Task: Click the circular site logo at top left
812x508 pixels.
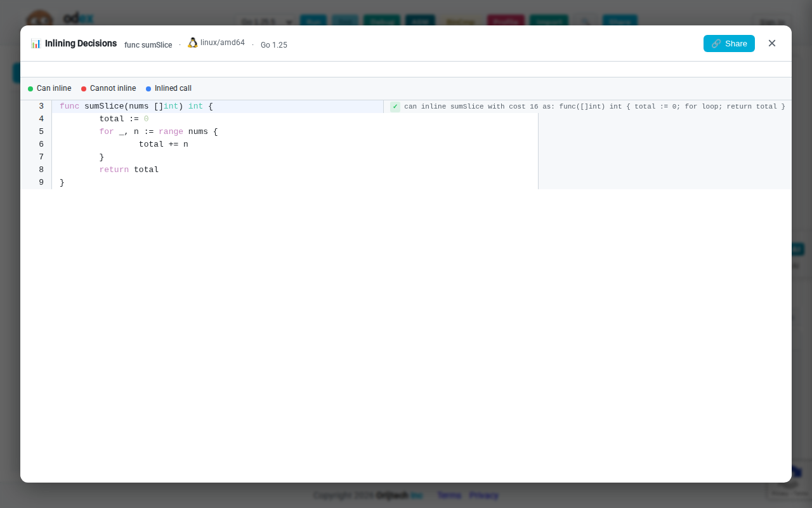Action: tap(41, 19)
